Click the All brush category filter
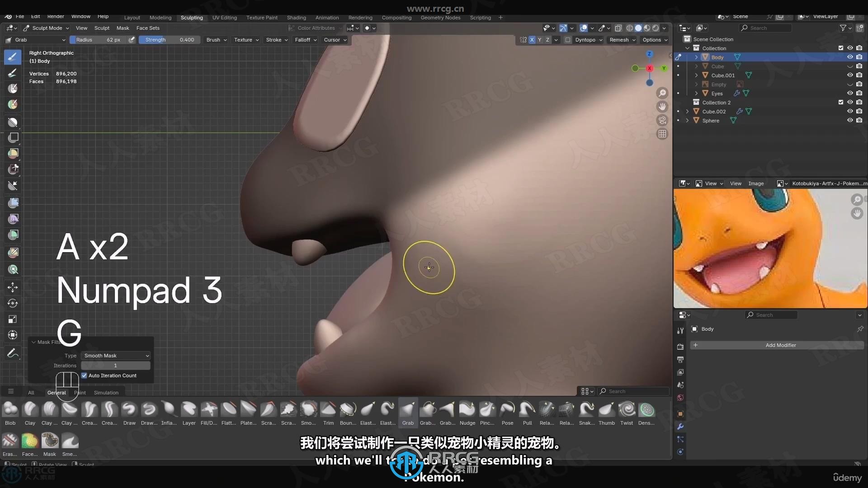Screen dimensions: 868x488 pyautogui.click(x=31, y=393)
